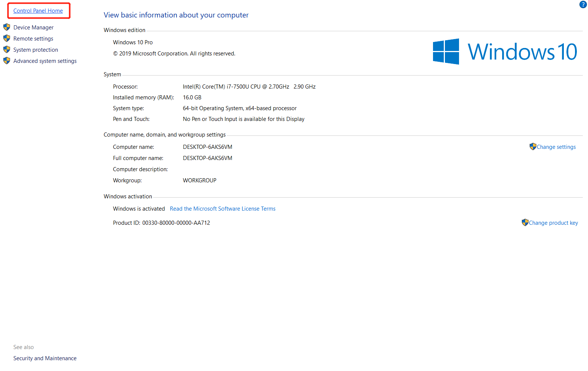
Task: Click 'No Pen or Touch Input' text
Action: click(x=243, y=119)
